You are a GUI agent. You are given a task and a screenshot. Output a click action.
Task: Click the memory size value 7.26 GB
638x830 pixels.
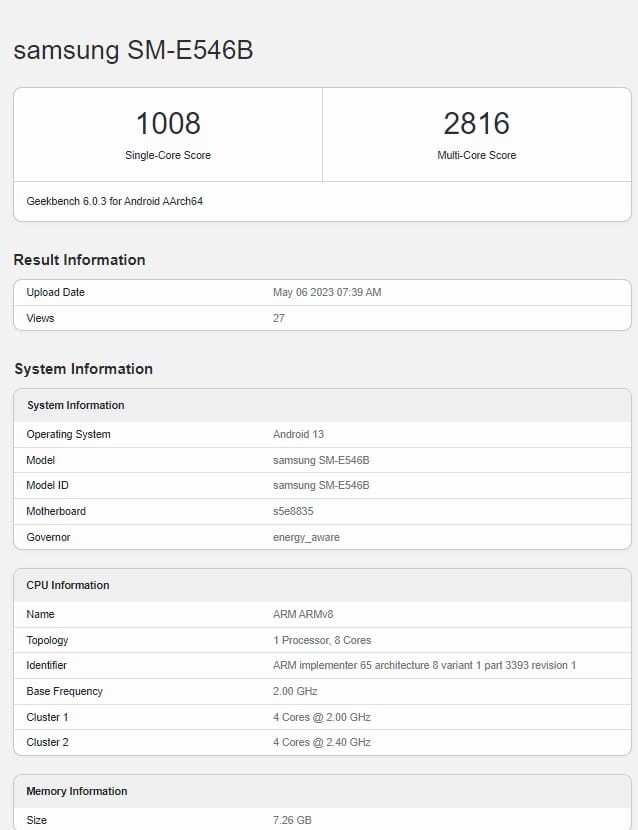292,820
